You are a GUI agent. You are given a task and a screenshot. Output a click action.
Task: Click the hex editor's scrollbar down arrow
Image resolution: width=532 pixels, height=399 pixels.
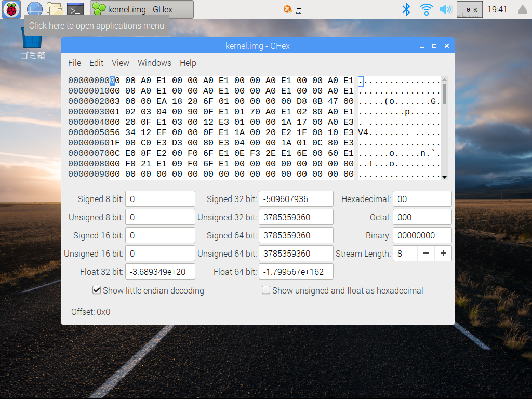coord(445,177)
